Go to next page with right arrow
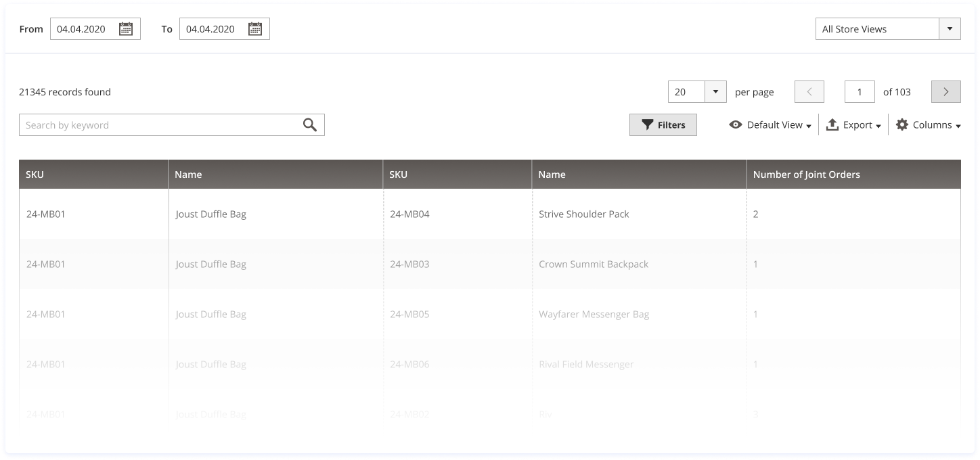 coord(945,92)
